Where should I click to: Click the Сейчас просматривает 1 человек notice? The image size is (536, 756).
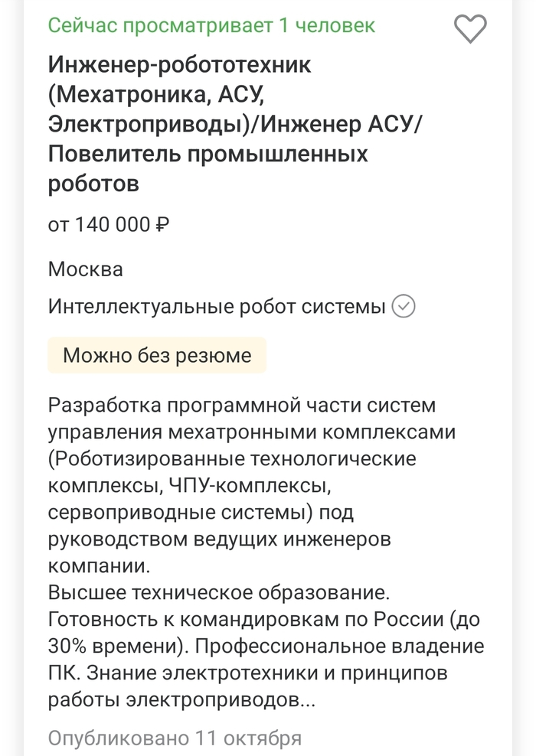tap(211, 25)
